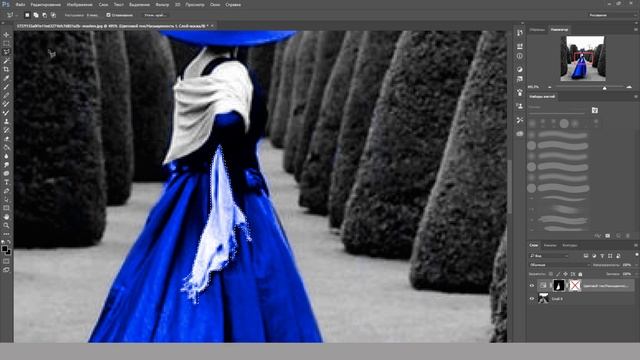Hide the bottom Слой 0 layer
Viewport: 640px width, 360px height.
tap(532, 299)
